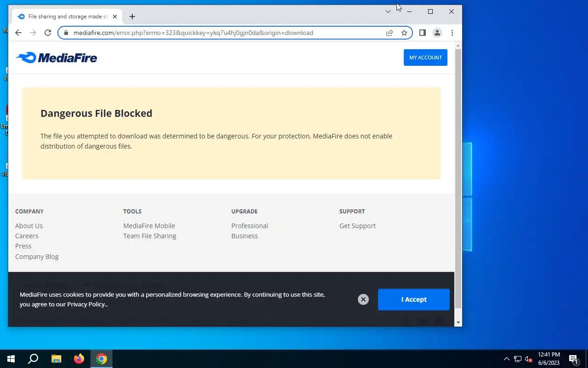Accept cookies with I Accept button

pos(414,299)
